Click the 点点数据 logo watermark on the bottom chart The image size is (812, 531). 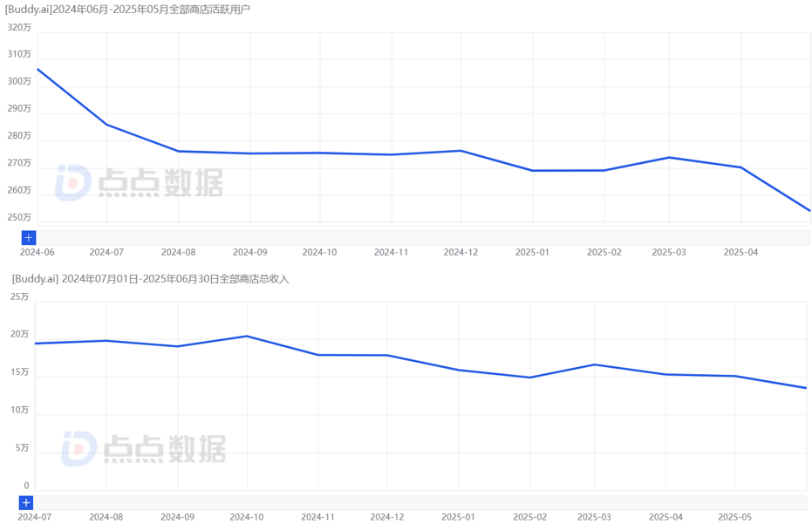[143, 448]
